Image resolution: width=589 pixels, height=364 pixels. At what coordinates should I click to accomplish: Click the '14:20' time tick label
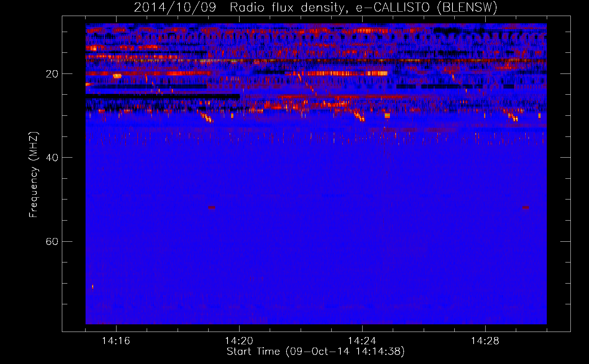click(x=239, y=341)
